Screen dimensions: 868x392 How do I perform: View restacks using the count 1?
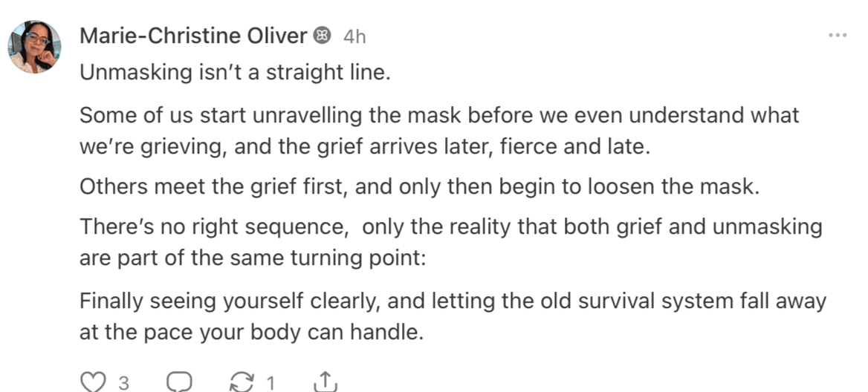[x=271, y=383]
